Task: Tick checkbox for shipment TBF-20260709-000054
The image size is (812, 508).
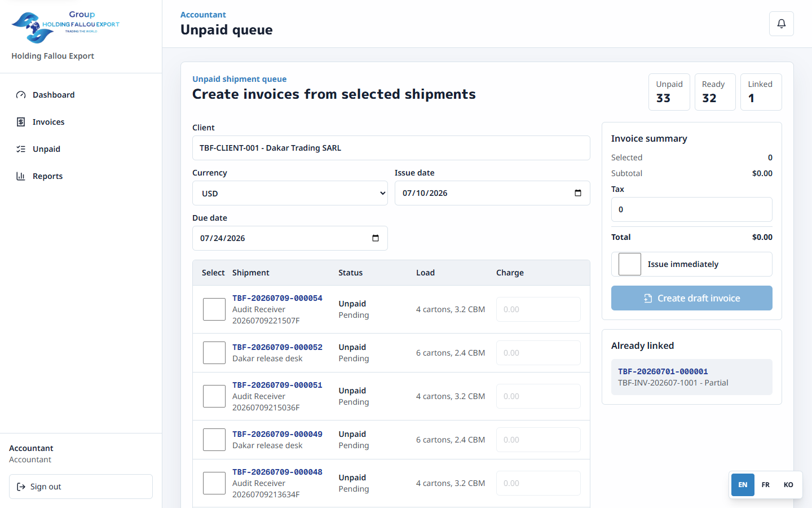Action: (x=214, y=309)
